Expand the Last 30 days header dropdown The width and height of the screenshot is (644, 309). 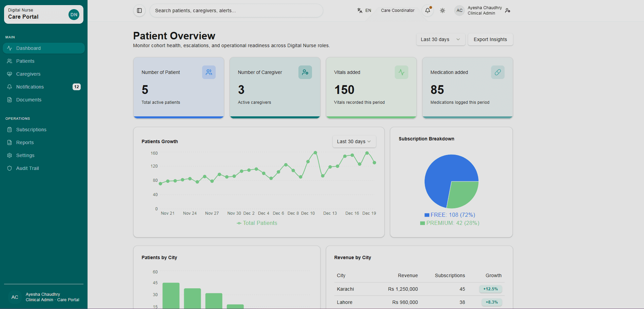pyautogui.click(x=440, y=39)
